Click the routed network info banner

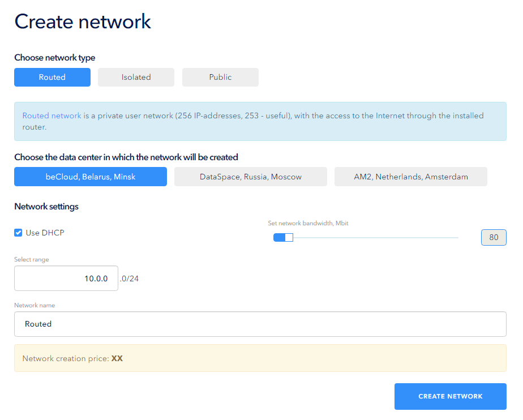click(260, 122)
